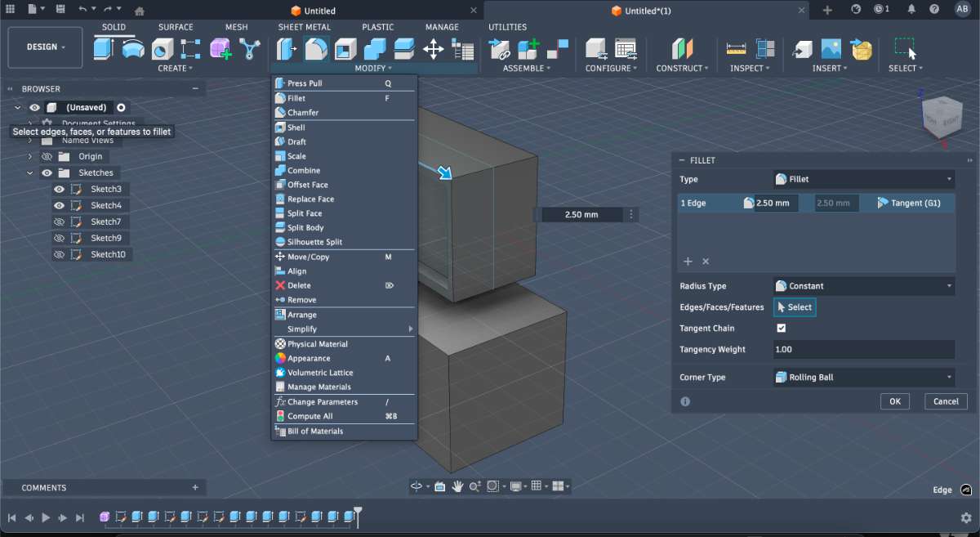Click the Insert Decal image icon
Viewport: 980px width, 537px height.
coord(831,49)
